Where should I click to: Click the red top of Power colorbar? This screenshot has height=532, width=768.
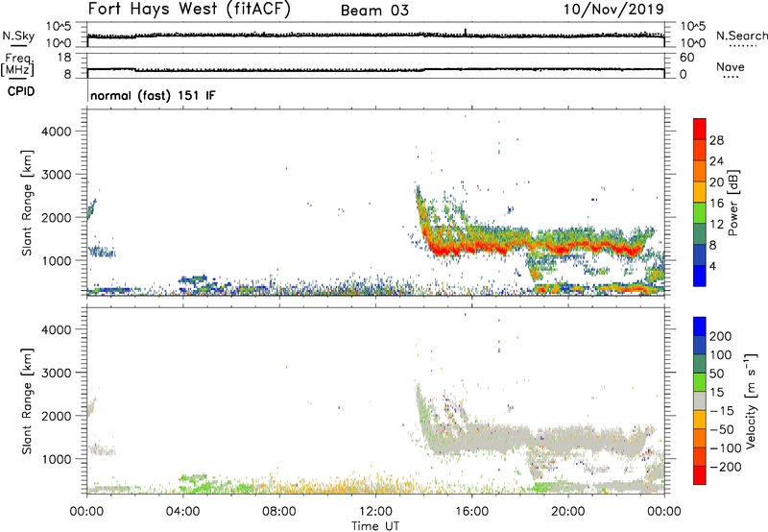pyautogui.click(x=700, y=129)
